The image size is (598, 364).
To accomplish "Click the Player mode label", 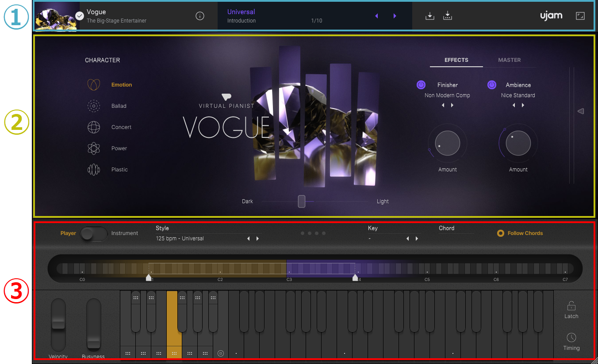I will (x=68, y=233).
